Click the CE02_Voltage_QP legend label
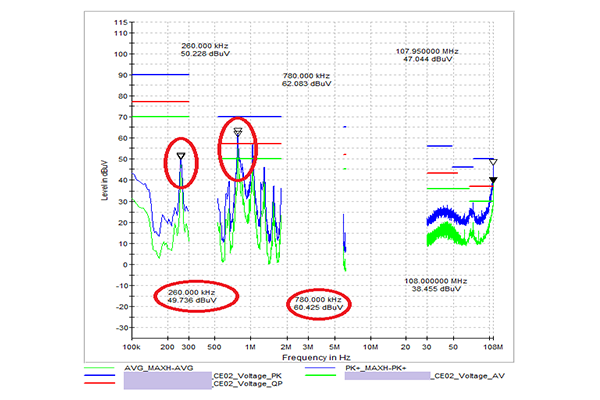Image resolution: width=600 pixels, height=400 pixels. tap(244, 384)
